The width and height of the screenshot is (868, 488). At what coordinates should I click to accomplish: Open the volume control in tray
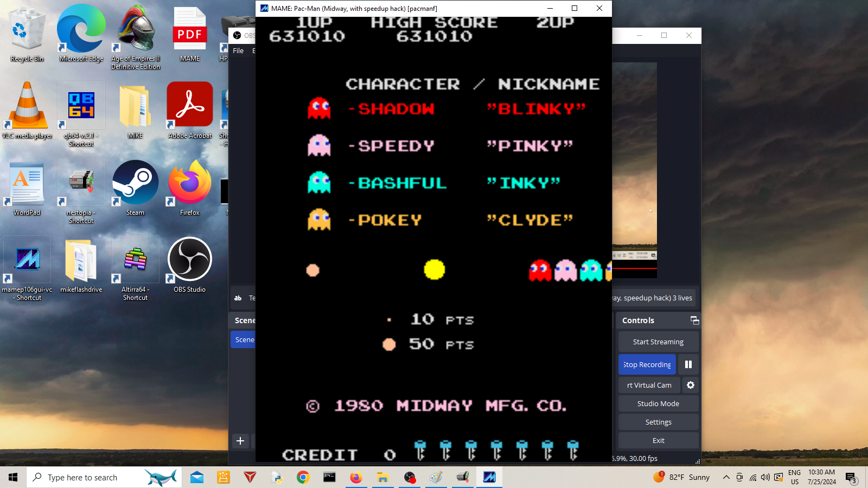(x=765, y=477)
